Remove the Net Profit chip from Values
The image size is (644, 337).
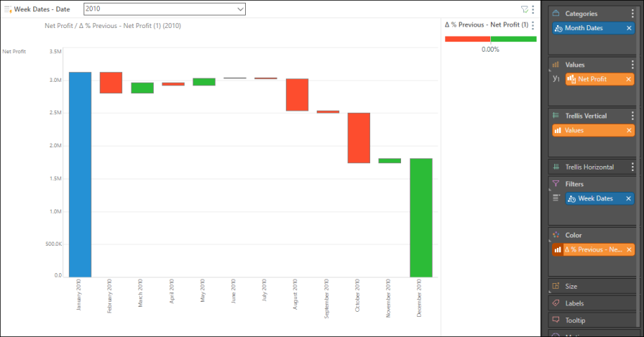point(629,79)
